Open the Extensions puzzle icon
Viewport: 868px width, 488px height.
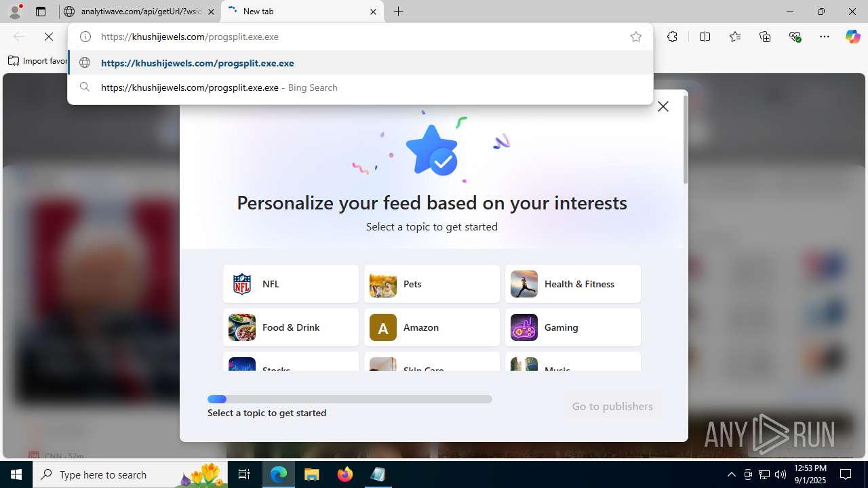(672, 37)
